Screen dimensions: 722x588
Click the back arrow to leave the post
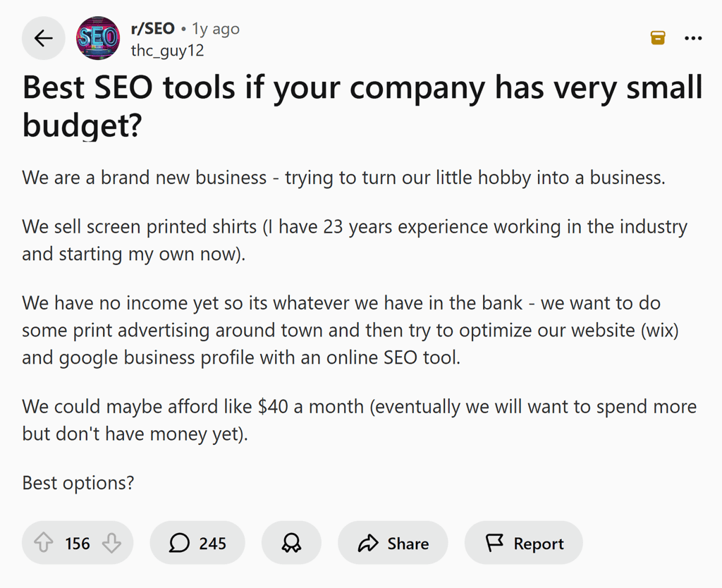[x=43, y=38]
